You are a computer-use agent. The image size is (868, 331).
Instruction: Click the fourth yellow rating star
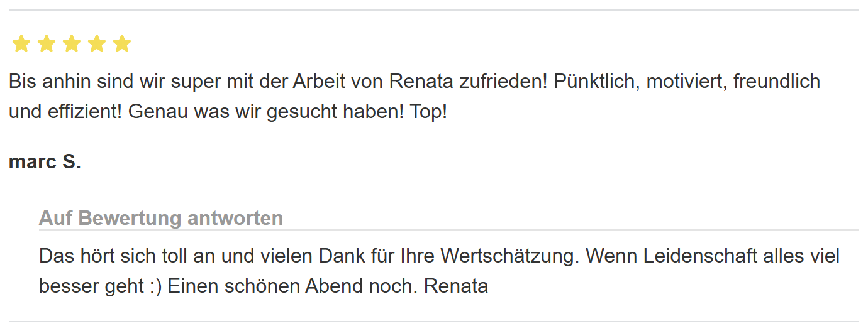tap(97, 44)
